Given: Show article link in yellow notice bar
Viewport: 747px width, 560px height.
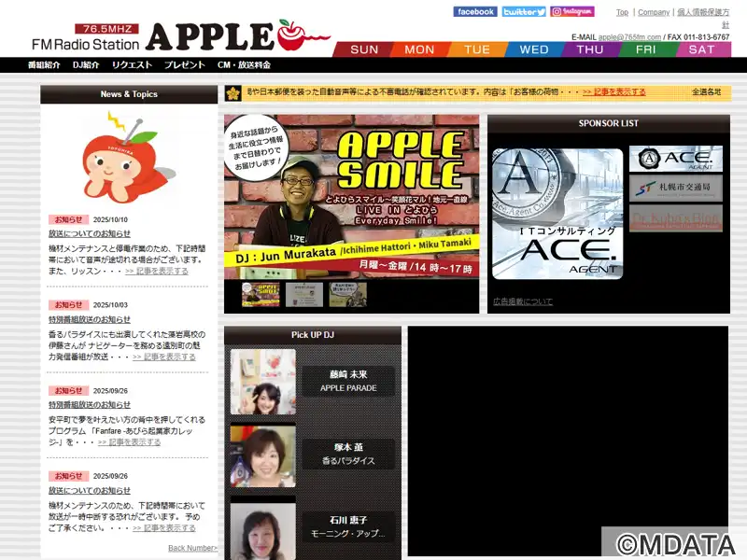Looking at the screenshot, I should coord(614,91).
